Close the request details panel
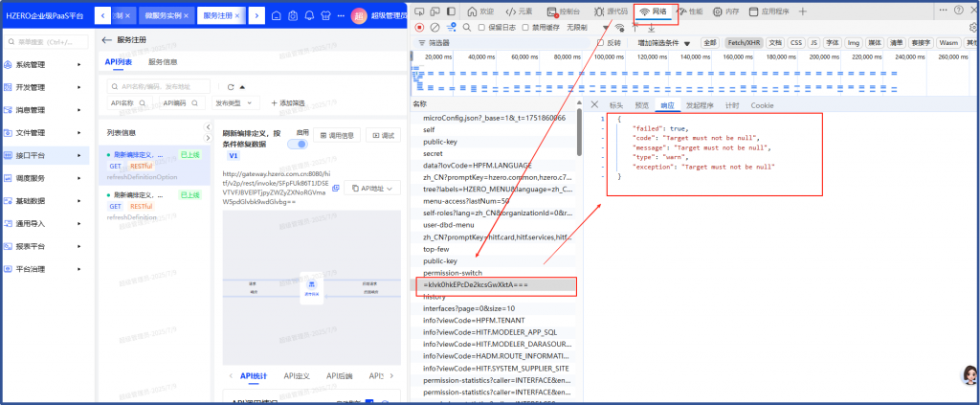The height and width of the screenshot is (405, 980). point(594,104)
